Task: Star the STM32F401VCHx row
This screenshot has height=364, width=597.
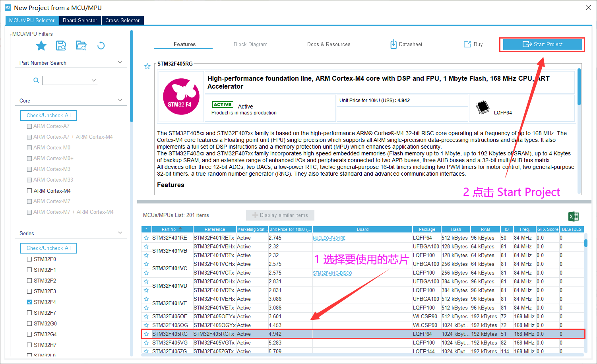Action: [x=146, y=264]
